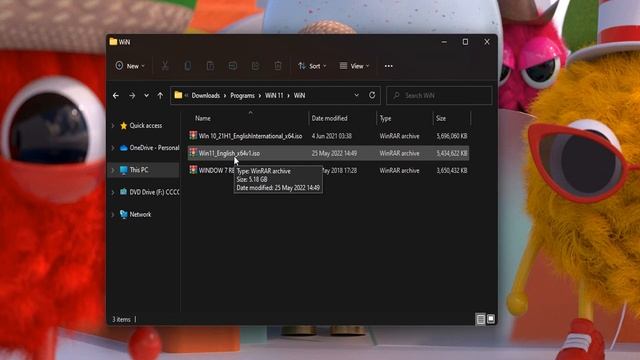This screenshot has height=360, width=640.
Task: Switch to large thumbnails view icon
Action: point(491,319)
